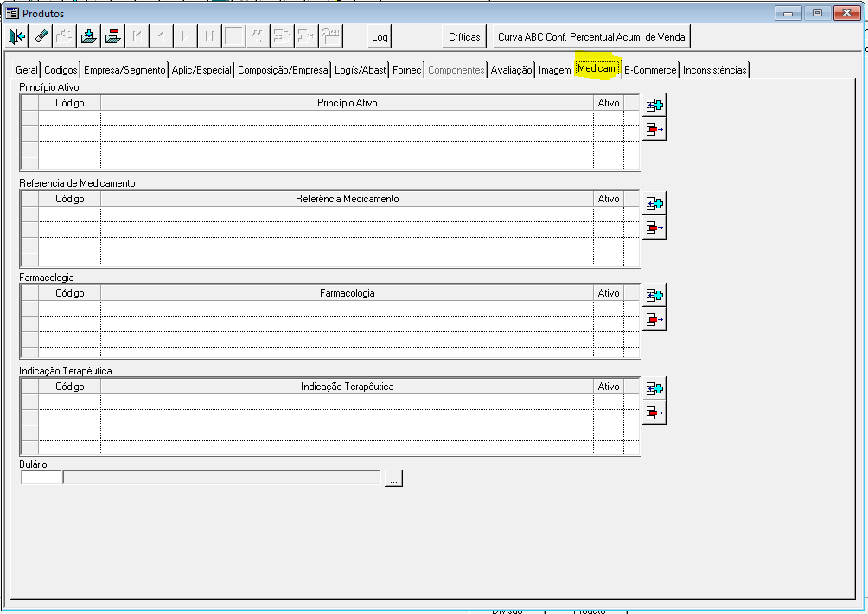Viewport: 868px width, 614px height.
Task: Go to the Fornec tab
Action: point(407,70)
